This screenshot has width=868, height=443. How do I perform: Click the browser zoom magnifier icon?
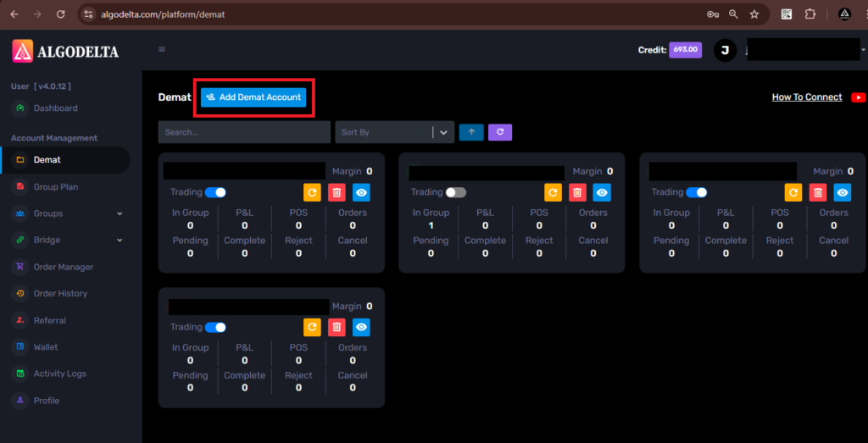point(733,14)
